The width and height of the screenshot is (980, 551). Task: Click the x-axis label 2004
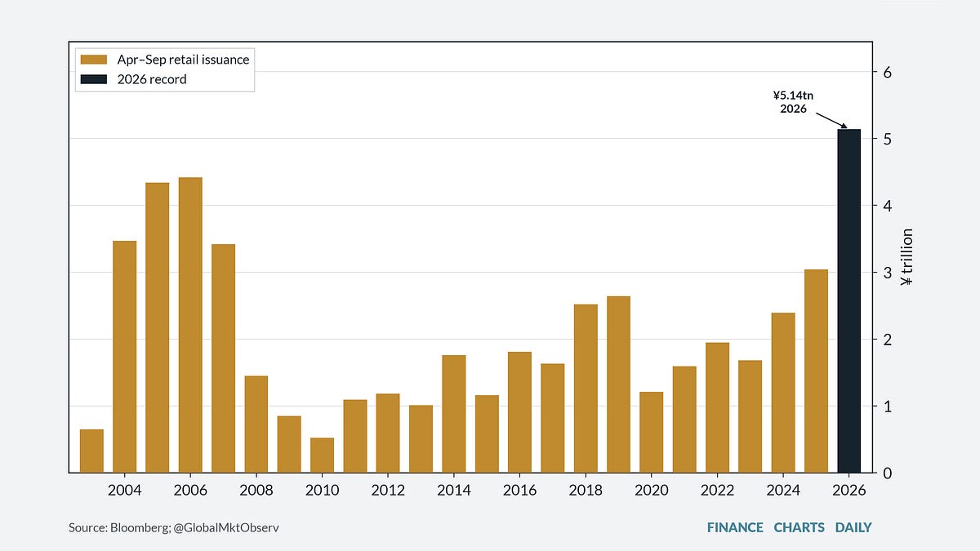tap(124, 490)
